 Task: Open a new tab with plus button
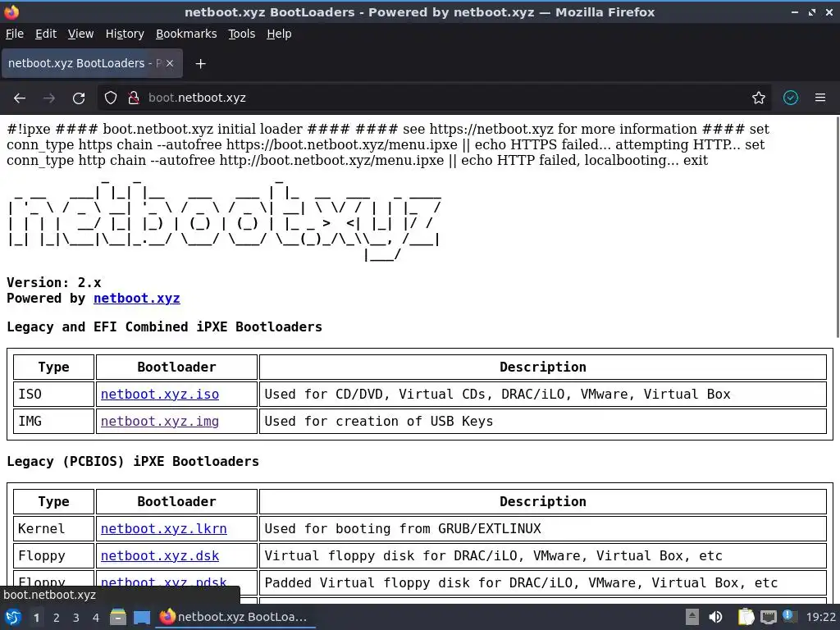tap(200, 64)
